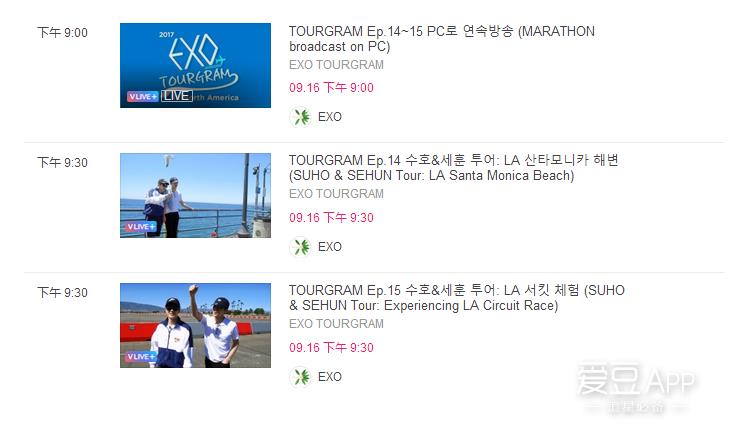Click EXO TOURGRAM label under the Ep.14 title
Viewport: 732px width, 438px height.
tap(336, 194)
